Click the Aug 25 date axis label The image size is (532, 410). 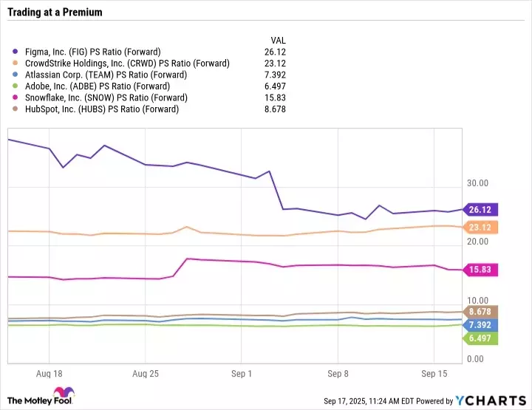pos(146,375)
